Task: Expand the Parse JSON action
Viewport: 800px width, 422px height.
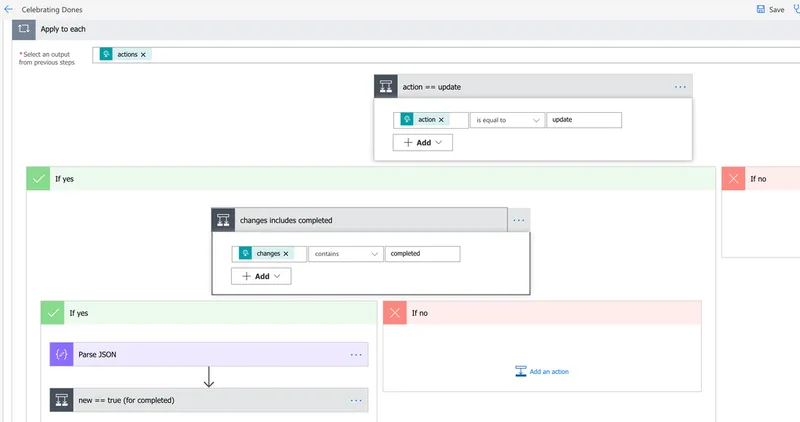Action: pyautogui.click(x=209, y=354)
